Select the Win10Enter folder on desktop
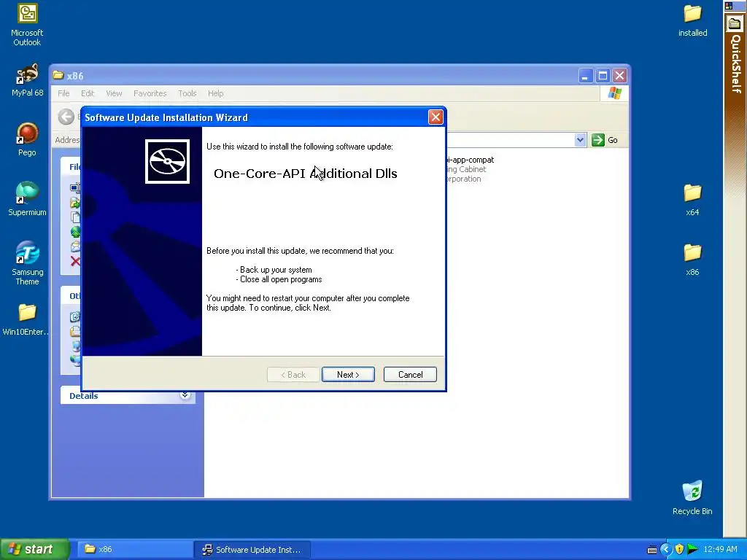This screenshot has width=747, height=560. point(27,319)
